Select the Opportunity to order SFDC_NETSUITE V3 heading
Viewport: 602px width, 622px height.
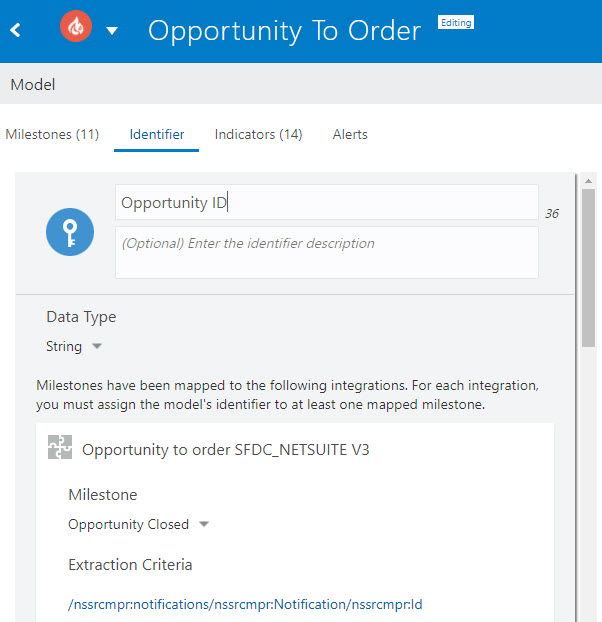(226, 450)
